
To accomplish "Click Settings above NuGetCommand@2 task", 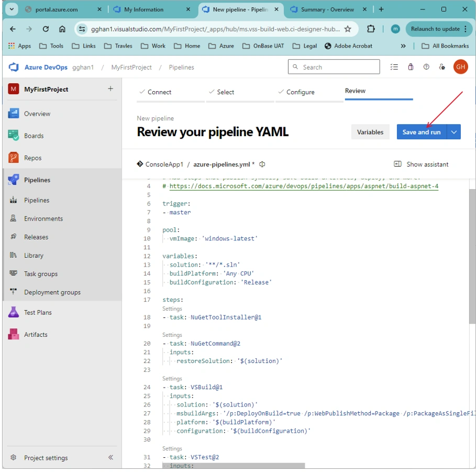I will point(172,335).
